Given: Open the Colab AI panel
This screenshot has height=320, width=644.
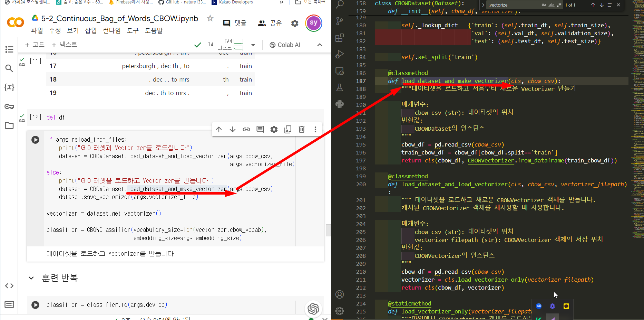Looking at the screenshot, I should pos(285,45).
